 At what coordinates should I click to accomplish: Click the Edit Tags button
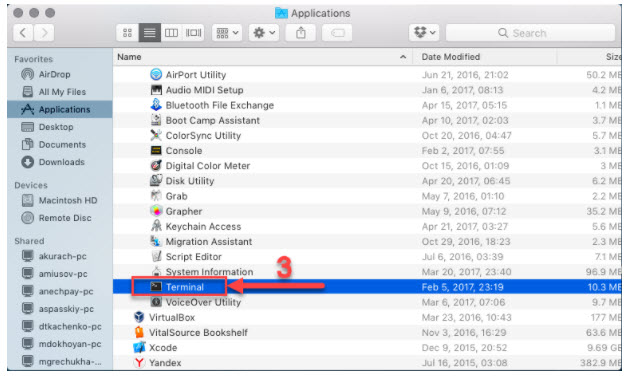337,33
